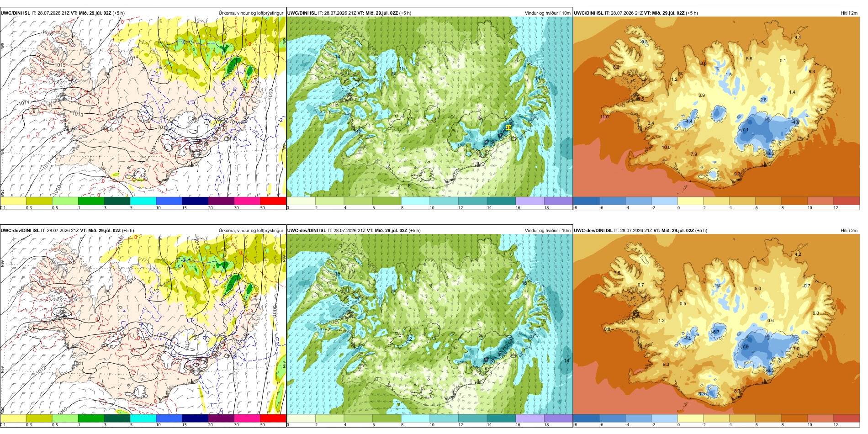The image size is (868, 434).
Task: Click the 4.2 temperature value on UWC-dev map
Action: (x=798, y=254)
